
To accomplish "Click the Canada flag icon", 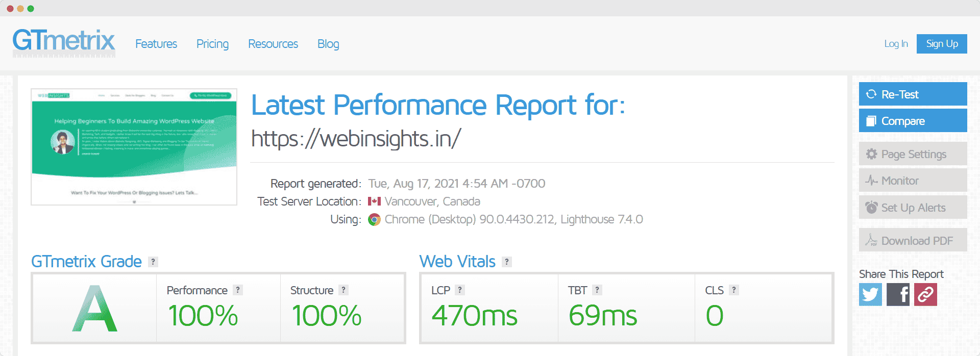I will tap(375, 201).
